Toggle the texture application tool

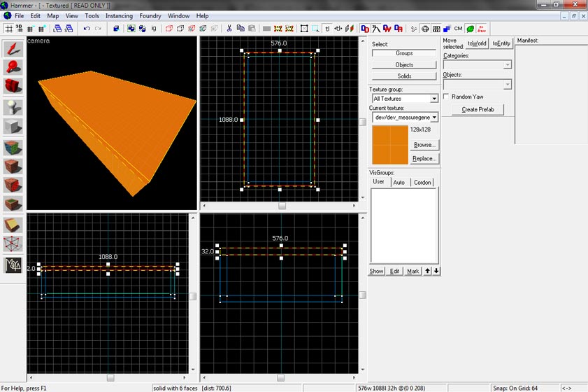click(13, 148)
